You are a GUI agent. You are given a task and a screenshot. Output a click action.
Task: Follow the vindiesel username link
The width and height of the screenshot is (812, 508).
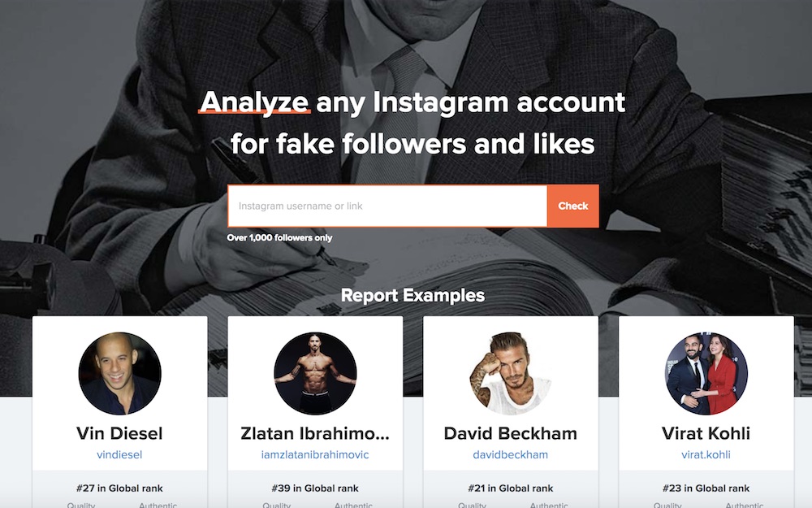pyautogui.click(x=119, y=454)
